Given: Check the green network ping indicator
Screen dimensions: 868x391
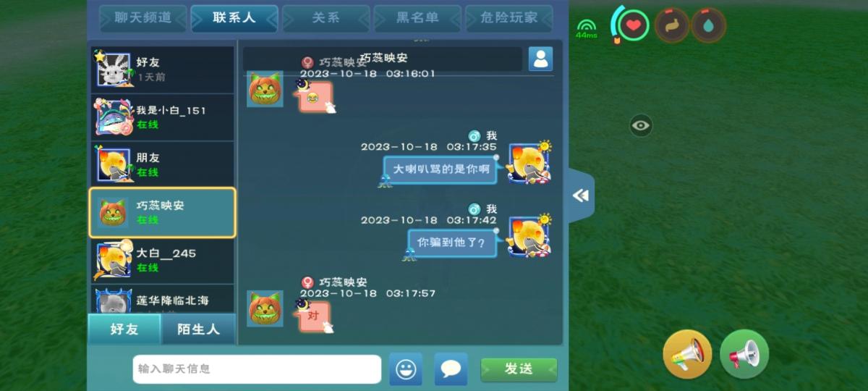Looking at the screenshot, I should (x=587, y=29).
